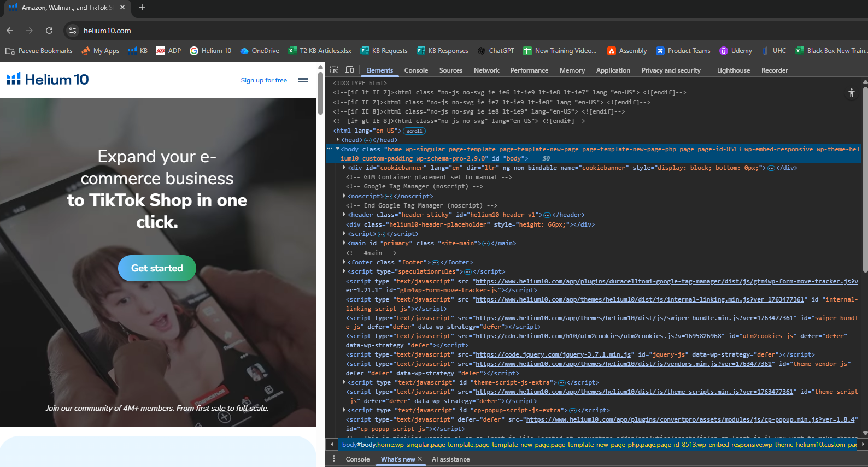Screen dimensions: 868x467
Task: Expand the main id="primary" element
Action: [x=344, y=243]
